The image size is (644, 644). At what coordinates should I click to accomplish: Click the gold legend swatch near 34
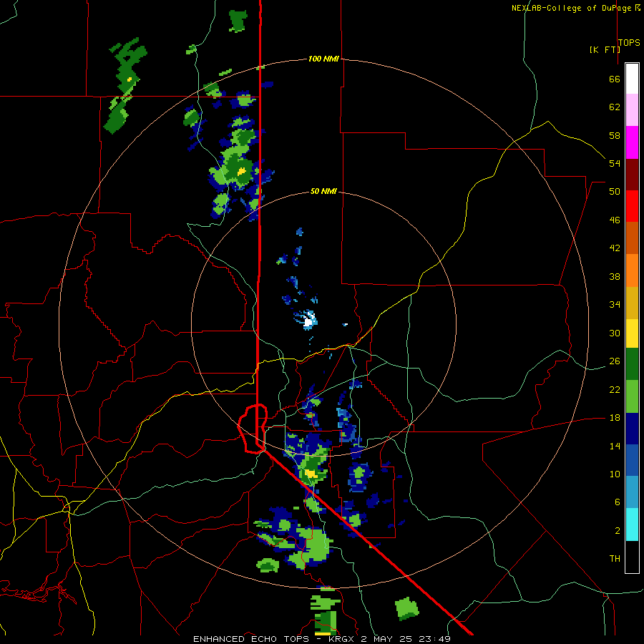[632, 303]
